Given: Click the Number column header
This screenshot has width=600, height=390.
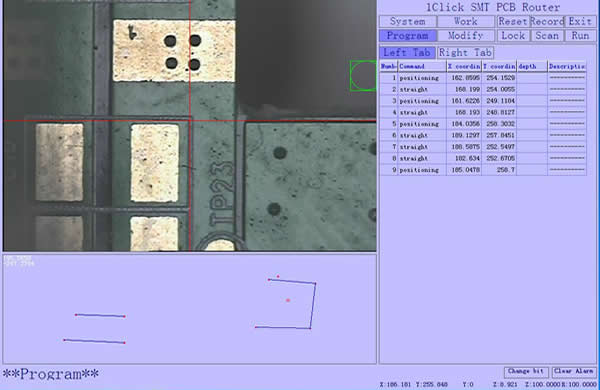Looking at the screenshot, I should click(x=388, y=66).
